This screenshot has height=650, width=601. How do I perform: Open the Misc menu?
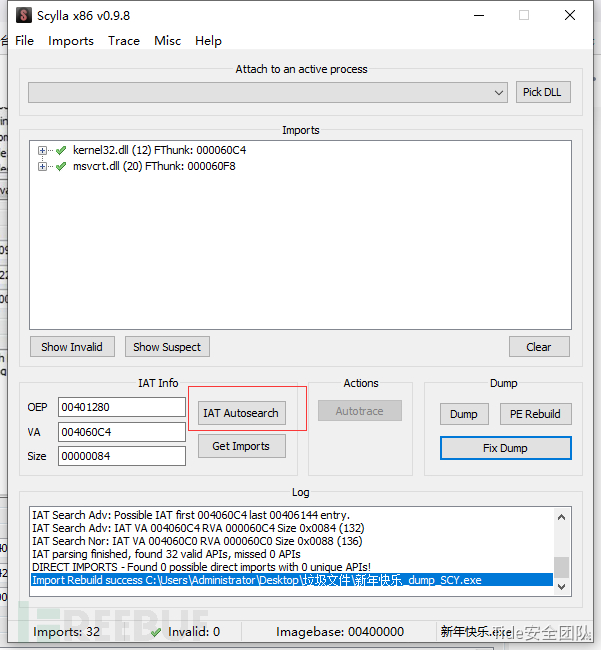click(x=167, y=41)
